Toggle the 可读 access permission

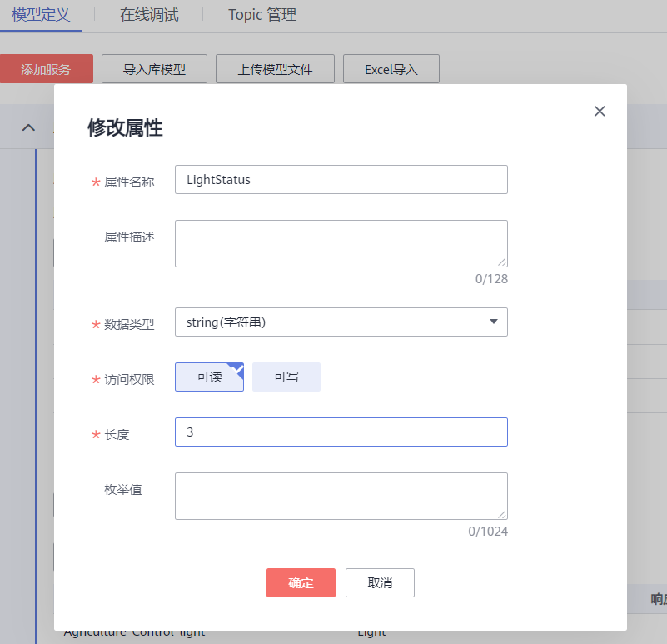[x=209, y=377]
